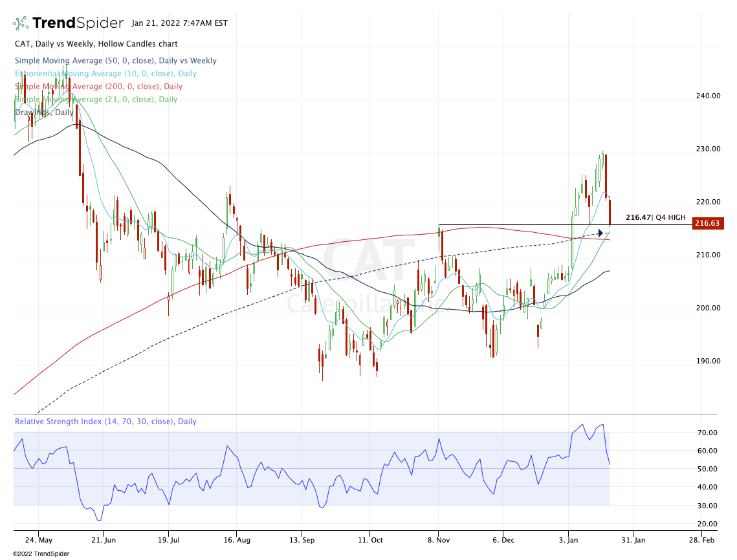Click the Exponential Moving Average (10) legend entry

click(x=105, y=74)
